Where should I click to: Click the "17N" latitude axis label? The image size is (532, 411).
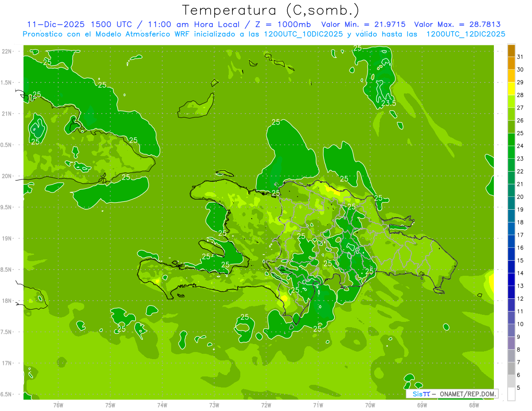pyautogui.click(x=7, y=363)
